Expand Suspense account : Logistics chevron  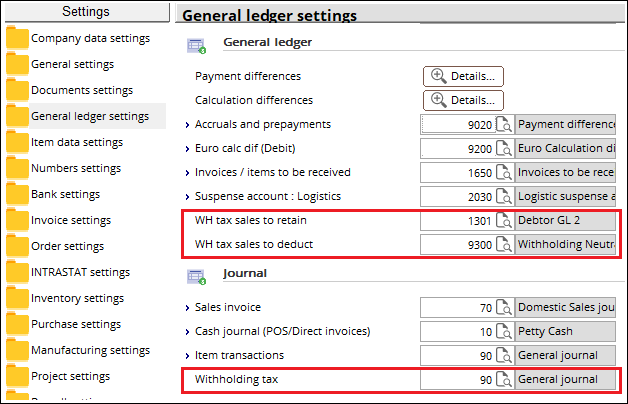pos(187,197)
